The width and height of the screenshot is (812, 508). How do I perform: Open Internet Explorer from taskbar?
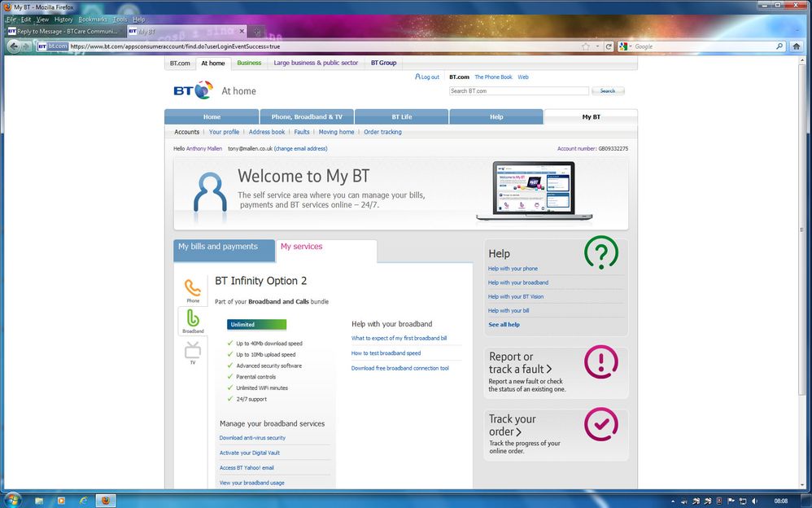pyautogui.click(x=83, y=501)
